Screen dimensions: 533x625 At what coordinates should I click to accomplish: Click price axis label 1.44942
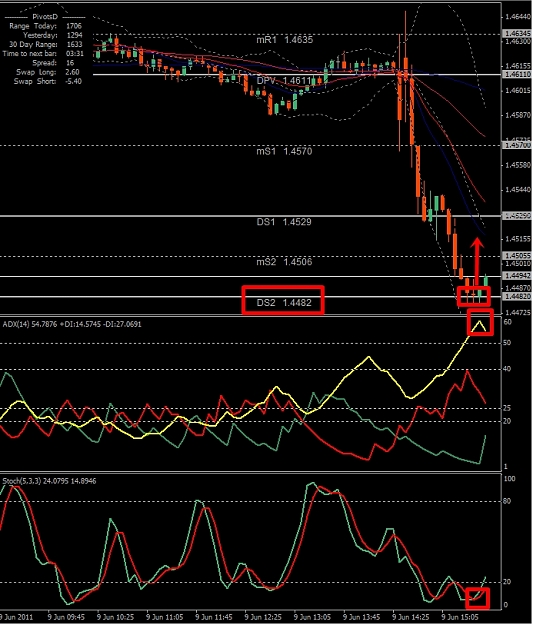click(x=518, y=276)
